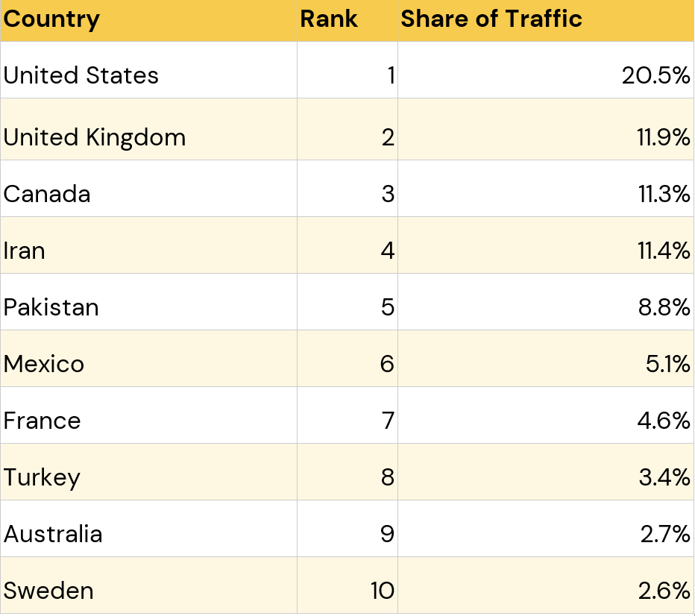Select the 20.5% traffic share cell
Image resolution: width=695 pixels, height=616 pixels.
656,75
